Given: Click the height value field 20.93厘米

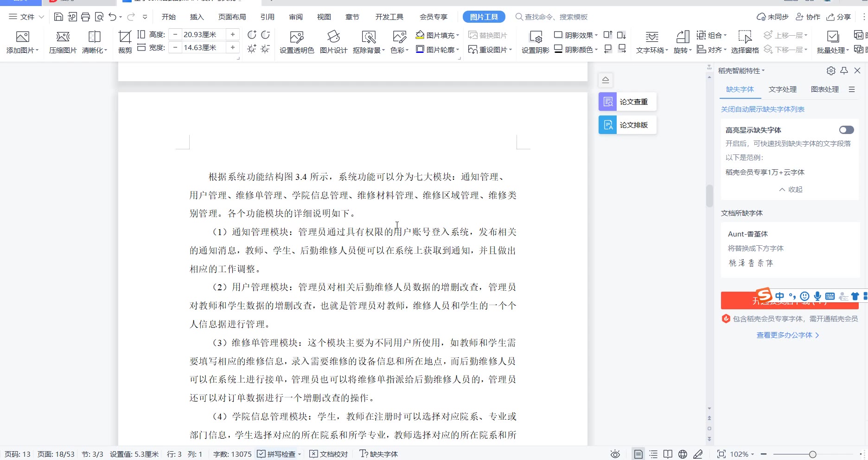Looking at the screenshot, I should [x=204, y=34].
